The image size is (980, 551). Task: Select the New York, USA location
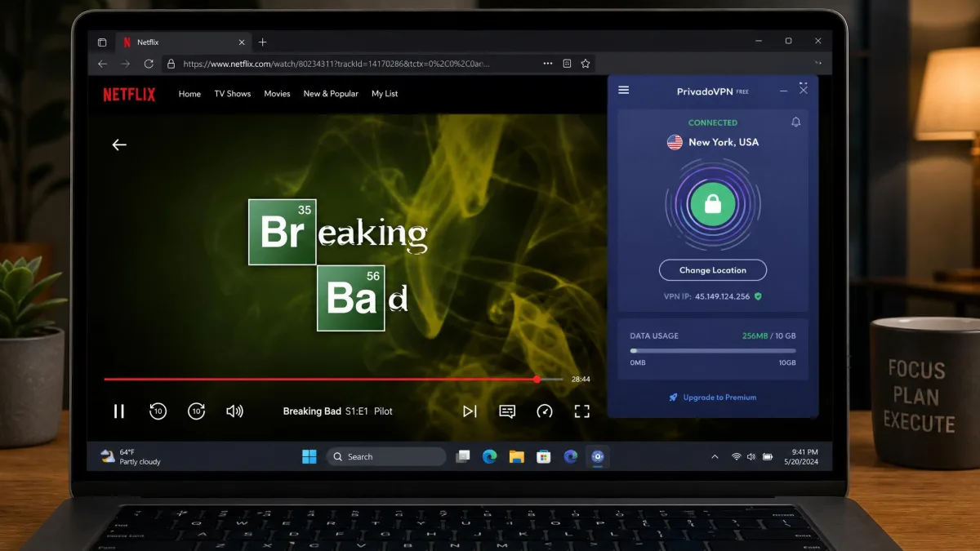(713, 142)
